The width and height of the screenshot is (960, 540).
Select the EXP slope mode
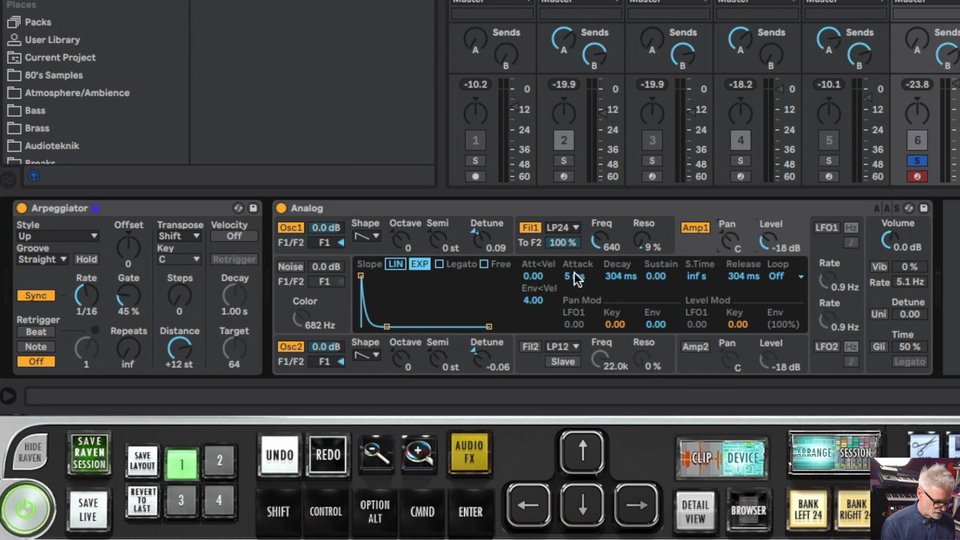419,264
